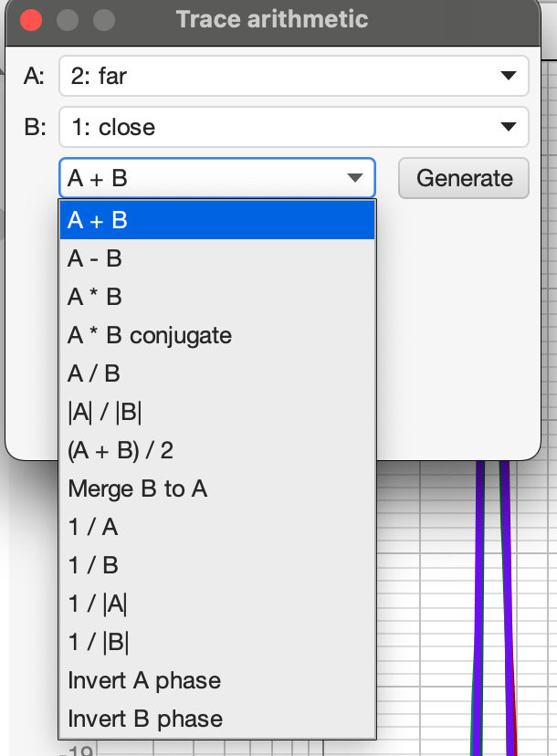Select the 'A - B' option
This screenshot has height=756, width=557.
(217, 258)
